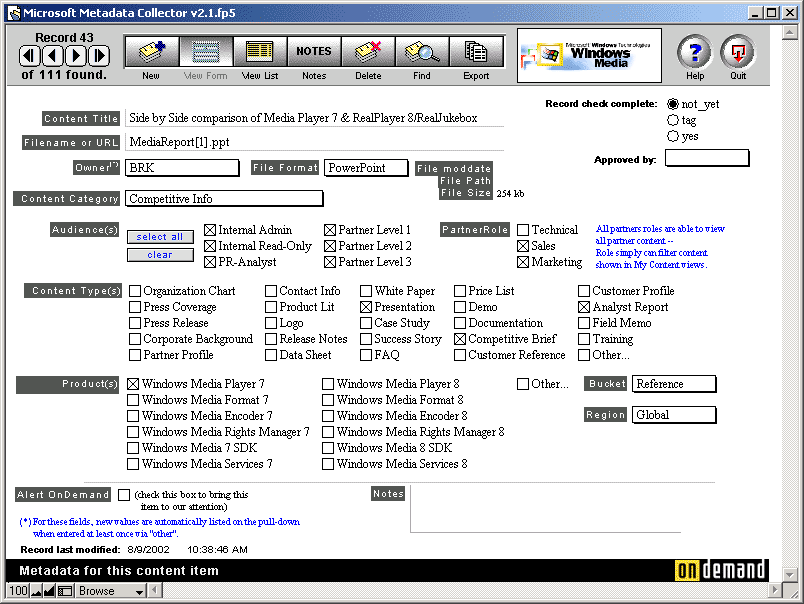The image size is (804, 604).
Task: Toggle the status area icon
Action: coord(65,591)
